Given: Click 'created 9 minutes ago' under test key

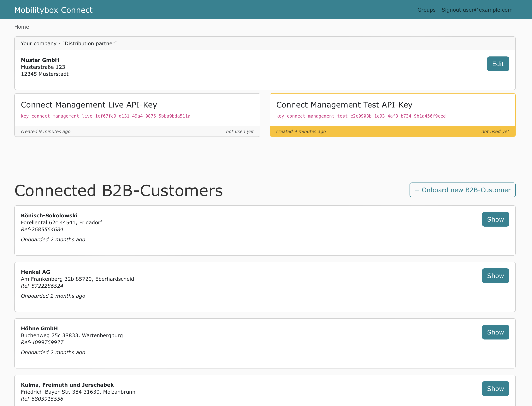Looking at the screenshot, I should (301, 131).
